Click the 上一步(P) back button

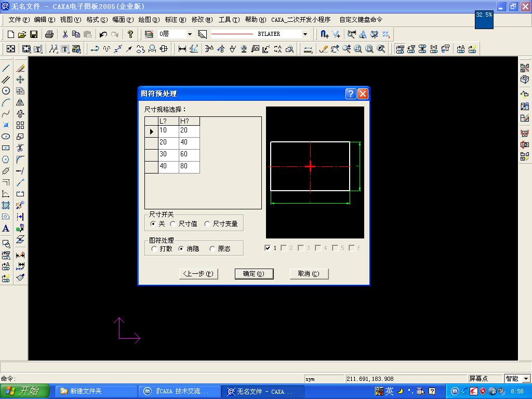[198, 274]
